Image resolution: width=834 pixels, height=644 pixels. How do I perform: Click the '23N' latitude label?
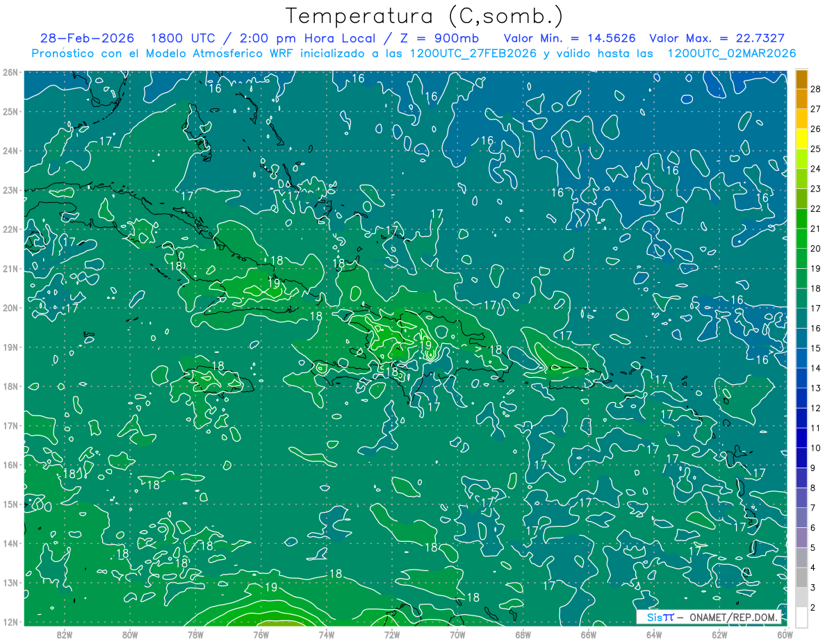coord(10,190)
